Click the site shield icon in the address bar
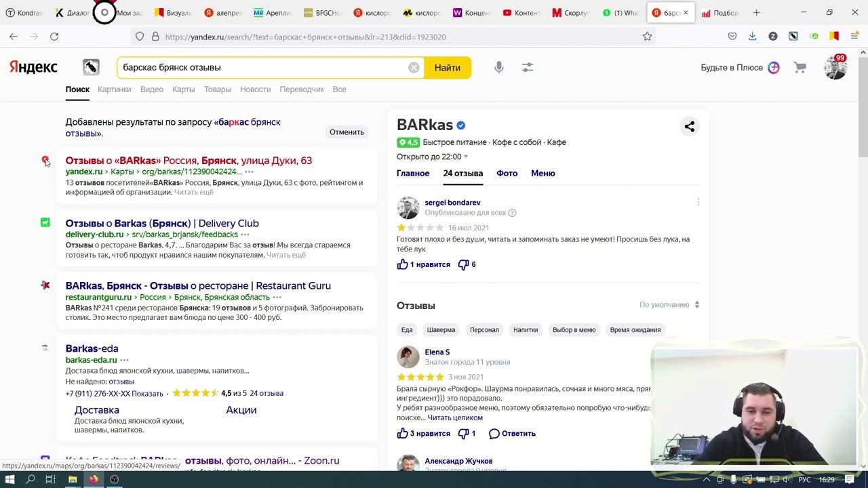868x488 pixels. pyautogui.click(x=140, y=37)
